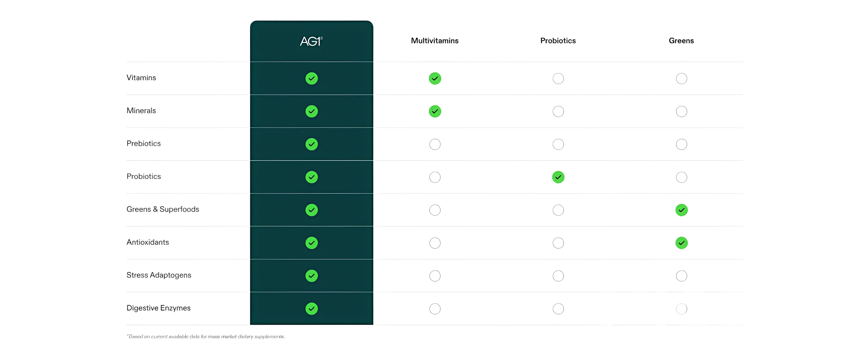868x355 pixels.
Task: Click Multivitamins checkmark in Minerals row
Action: pos(435,111)
